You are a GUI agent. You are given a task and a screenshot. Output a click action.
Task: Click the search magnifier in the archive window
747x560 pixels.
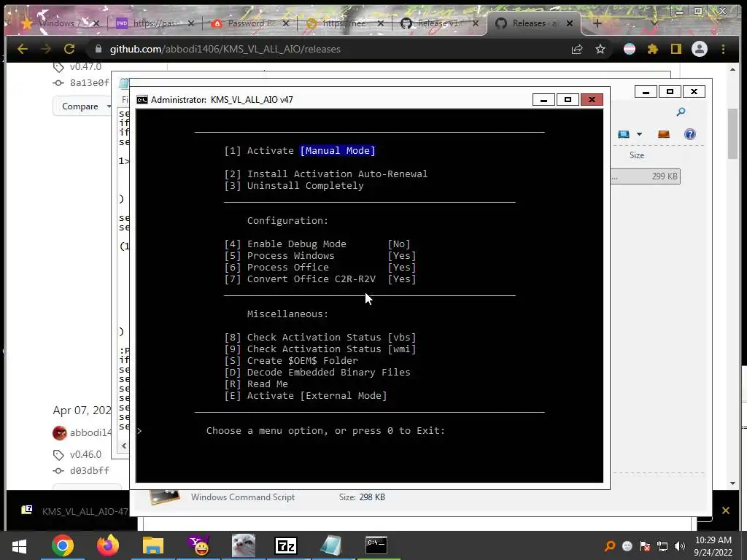tap(681, 112)
